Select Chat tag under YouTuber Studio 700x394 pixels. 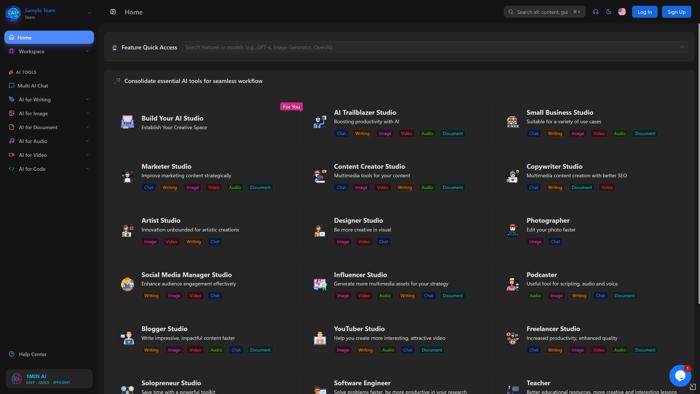click(x=407, y=350)
